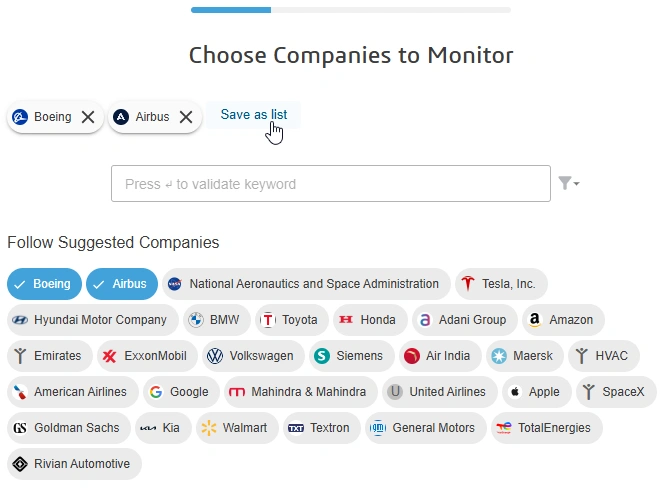Remove Boeing chip via its X icon
Image resolution: width=663 pixels, height=492 pixels.
click(x=88, y=117)
